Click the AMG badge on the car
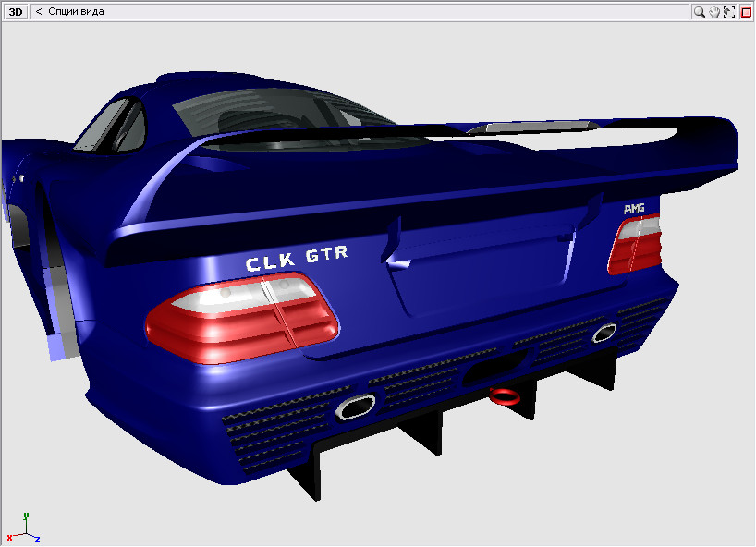Screen dimensions: 756x547 [634, 209]
